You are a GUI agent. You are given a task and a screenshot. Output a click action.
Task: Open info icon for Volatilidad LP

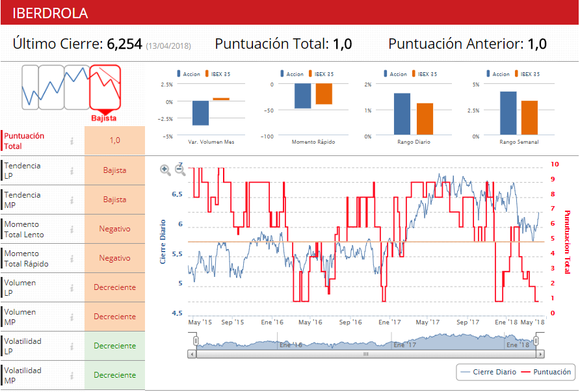72,346
